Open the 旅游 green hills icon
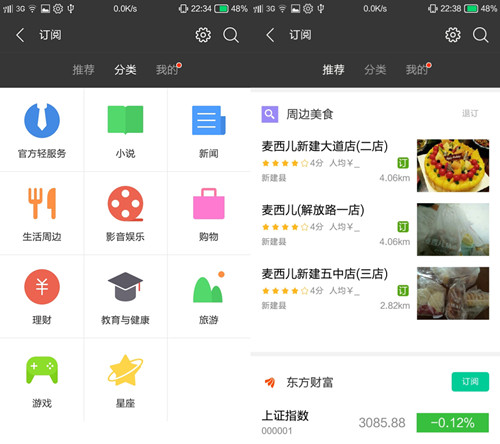The height and width of the screenshot is (444, 500). (209, 287)
